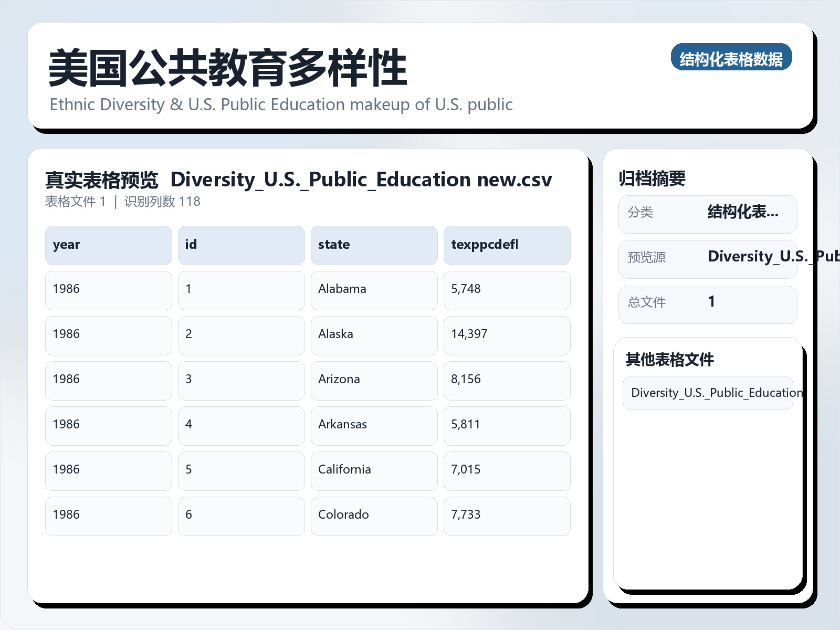The height and width of the screenshot is (630, 840).
Task: Expand the 其他表格文件 section
Action: tap(670, 360)
